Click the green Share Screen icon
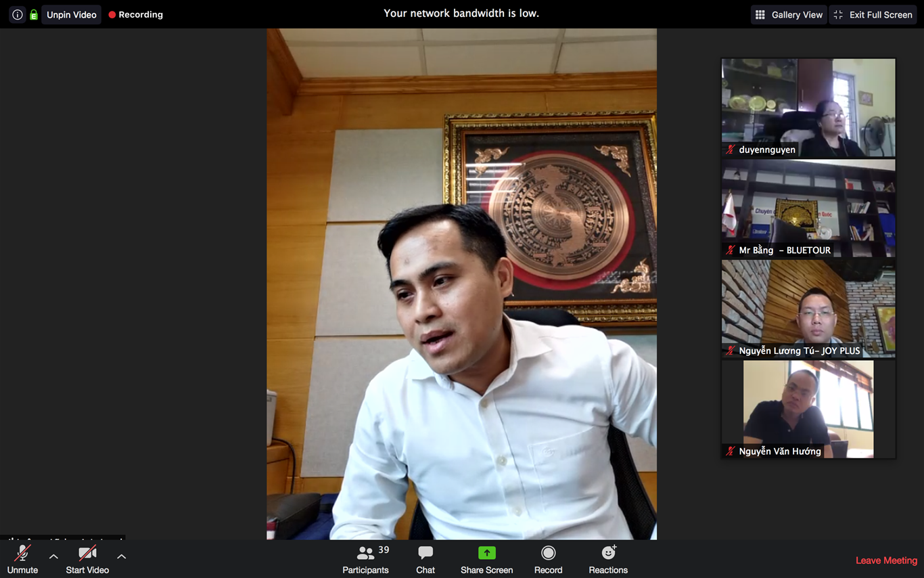This screenshot has width=924, height=578. pyautogui.click(x=486, y=553)
